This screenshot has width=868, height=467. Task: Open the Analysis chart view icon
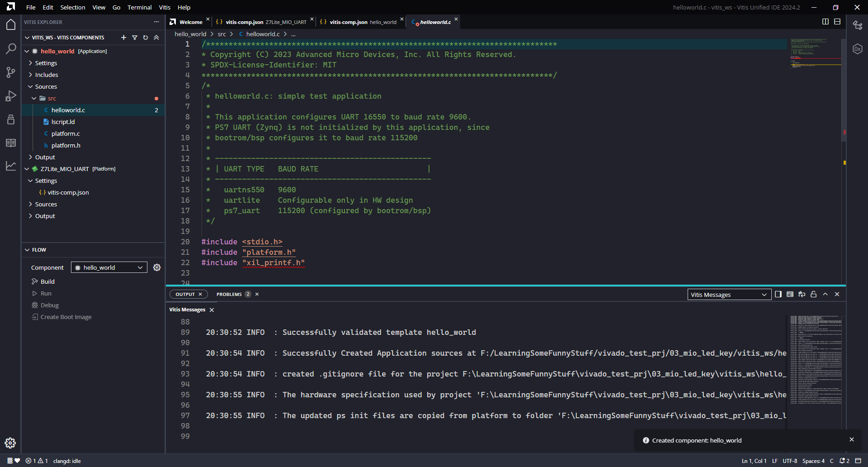pos(11,166)
